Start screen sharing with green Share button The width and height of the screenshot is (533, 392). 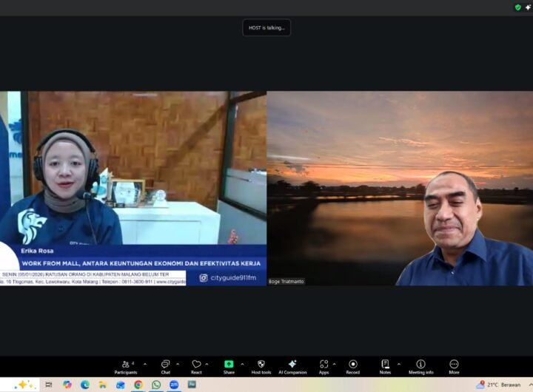(x=229, y=365)
